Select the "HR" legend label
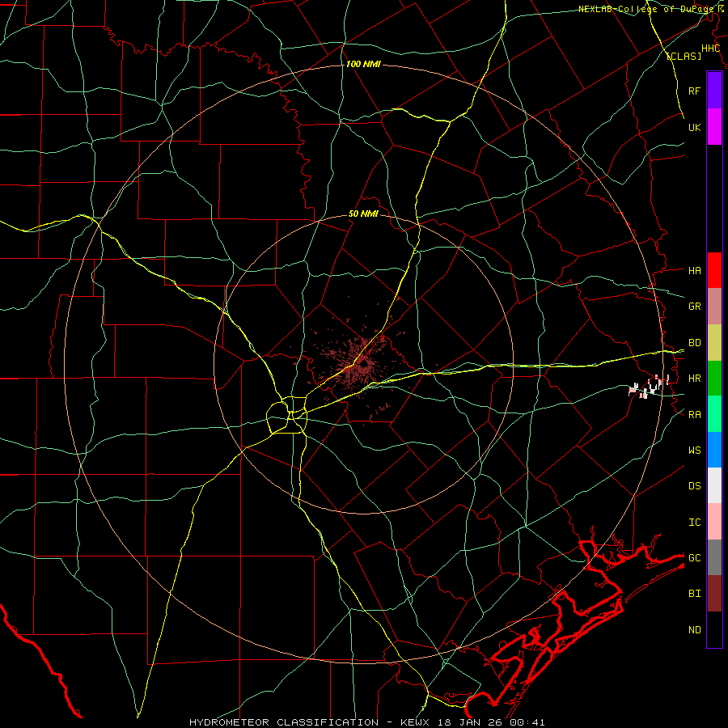This screenshot has height=728, width=728. pyautogui.click(x=695, y=379)
